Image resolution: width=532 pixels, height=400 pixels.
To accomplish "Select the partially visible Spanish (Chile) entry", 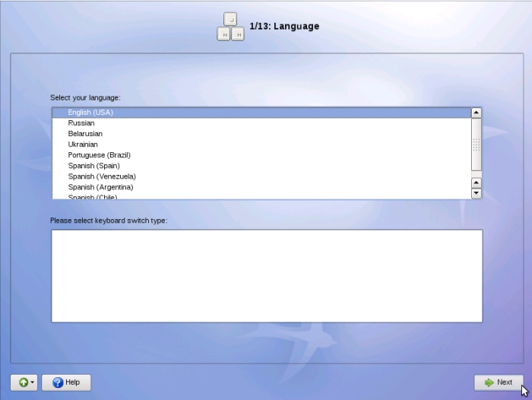I will click(93, 197).
